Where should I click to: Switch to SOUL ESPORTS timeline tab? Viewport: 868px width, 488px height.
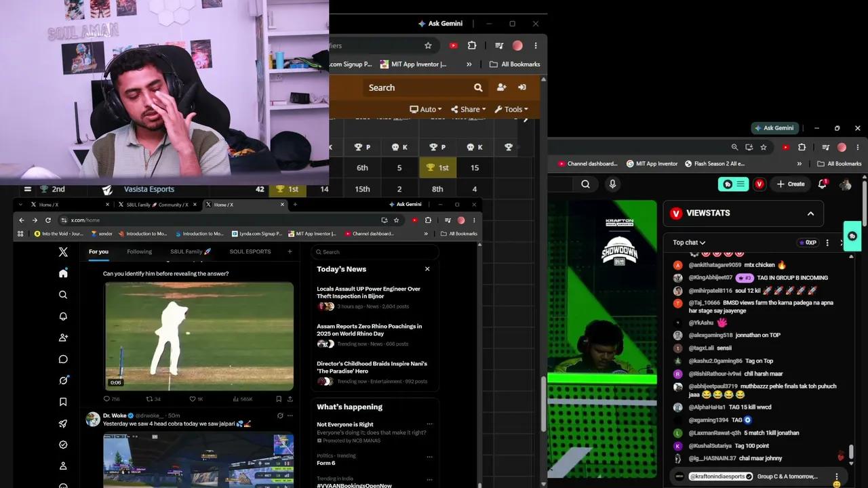pyautogui.click(x=250, y=251)
